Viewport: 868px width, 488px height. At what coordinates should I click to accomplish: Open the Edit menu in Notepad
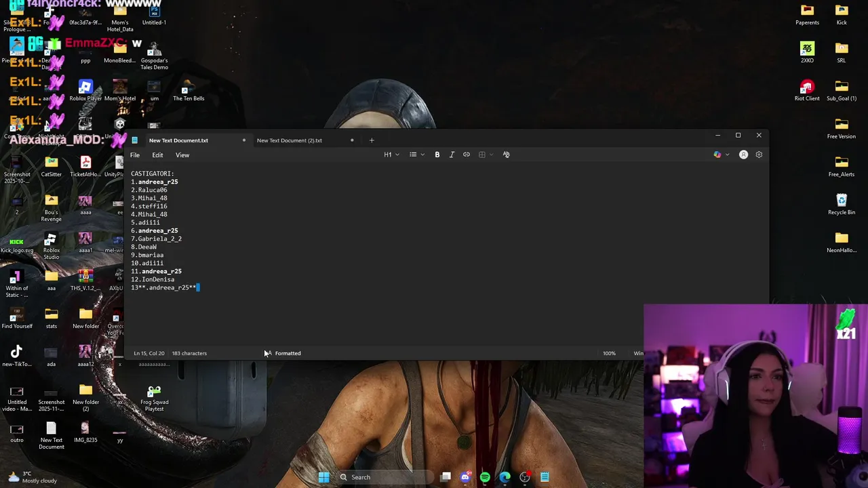157,155
